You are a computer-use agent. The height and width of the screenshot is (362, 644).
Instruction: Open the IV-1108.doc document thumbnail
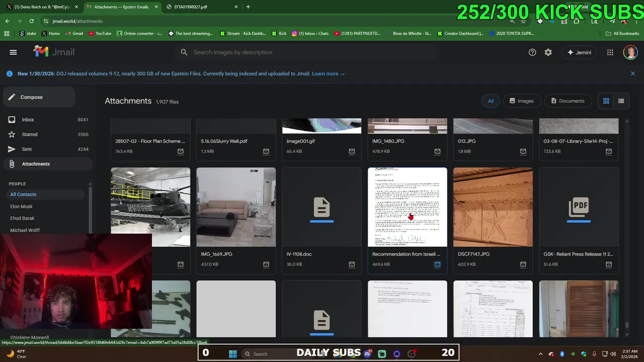tap(321, 207)
